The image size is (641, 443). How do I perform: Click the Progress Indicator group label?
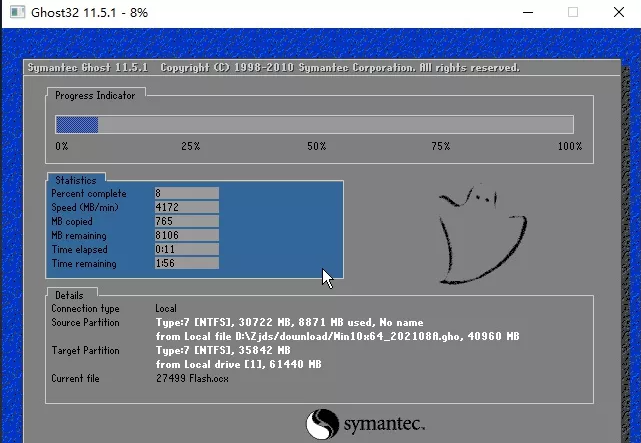pyautogui.click(x=95, y=95)
